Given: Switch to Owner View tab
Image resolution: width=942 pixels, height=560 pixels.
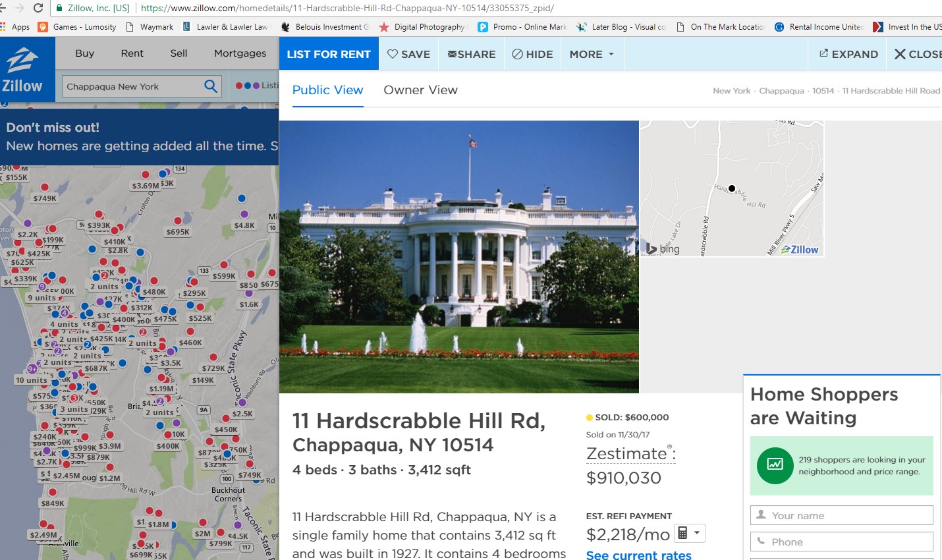Looking at the screenshot, I should (x=420, y=90).
